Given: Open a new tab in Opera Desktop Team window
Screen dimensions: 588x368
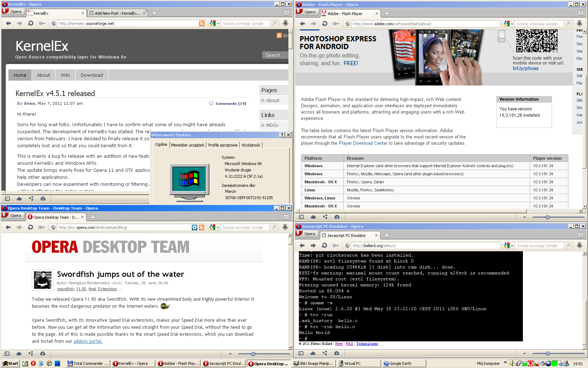Looking at the screenshot, I should [x=93, y=217].
